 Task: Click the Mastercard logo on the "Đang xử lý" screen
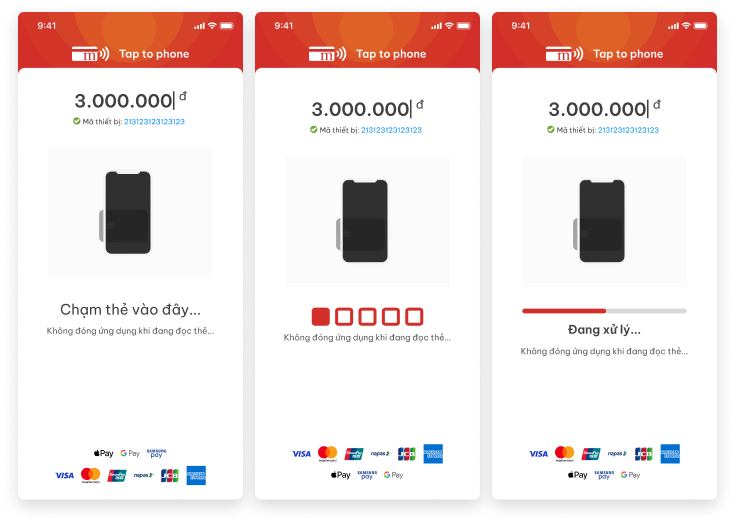[x=564, y=453]
